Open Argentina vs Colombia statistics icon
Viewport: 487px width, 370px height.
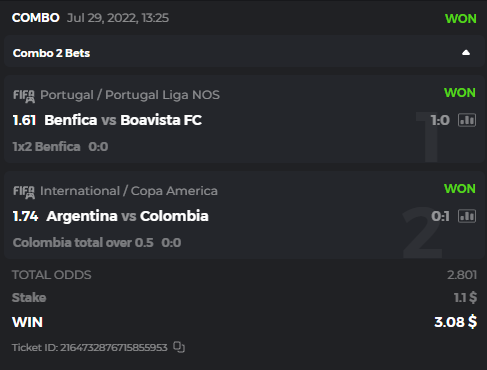coord(467,216)
